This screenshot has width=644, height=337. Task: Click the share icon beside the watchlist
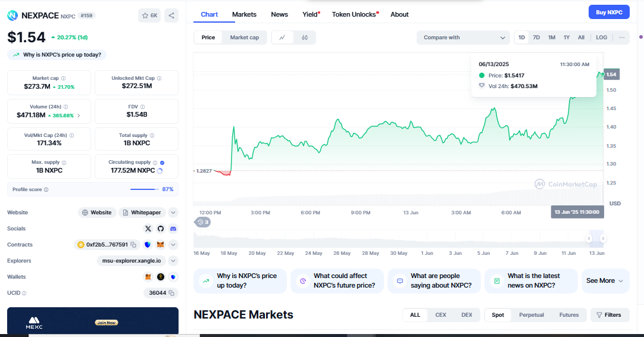pos(171,15)
